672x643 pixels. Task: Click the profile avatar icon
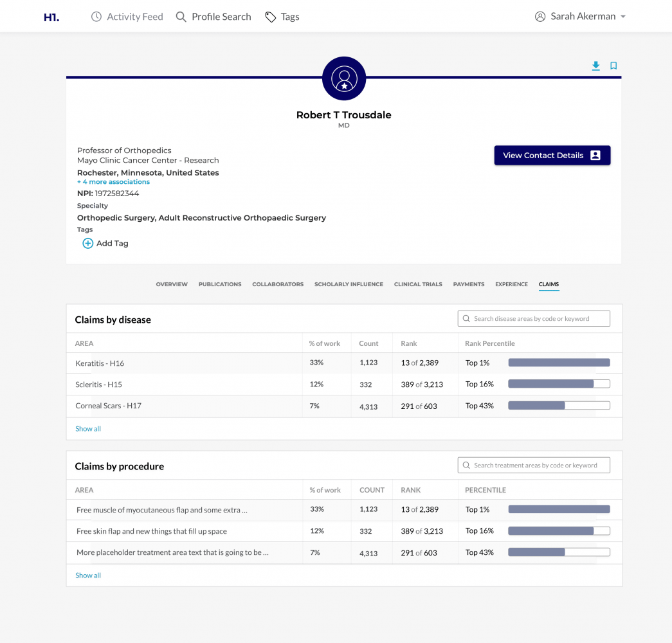(344, 78)
